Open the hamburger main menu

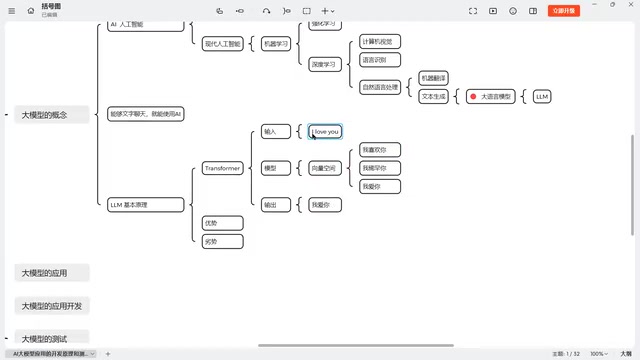11,11
